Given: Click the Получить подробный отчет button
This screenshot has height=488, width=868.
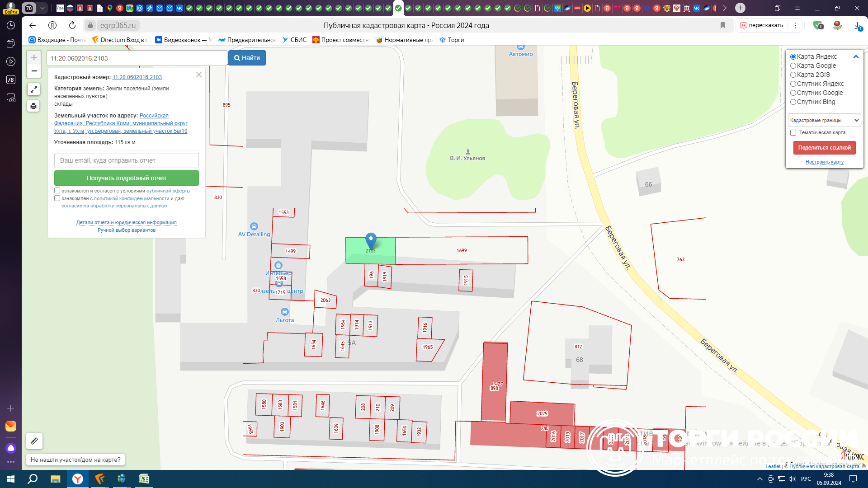Looking at the screenshot, I should 126,178.
